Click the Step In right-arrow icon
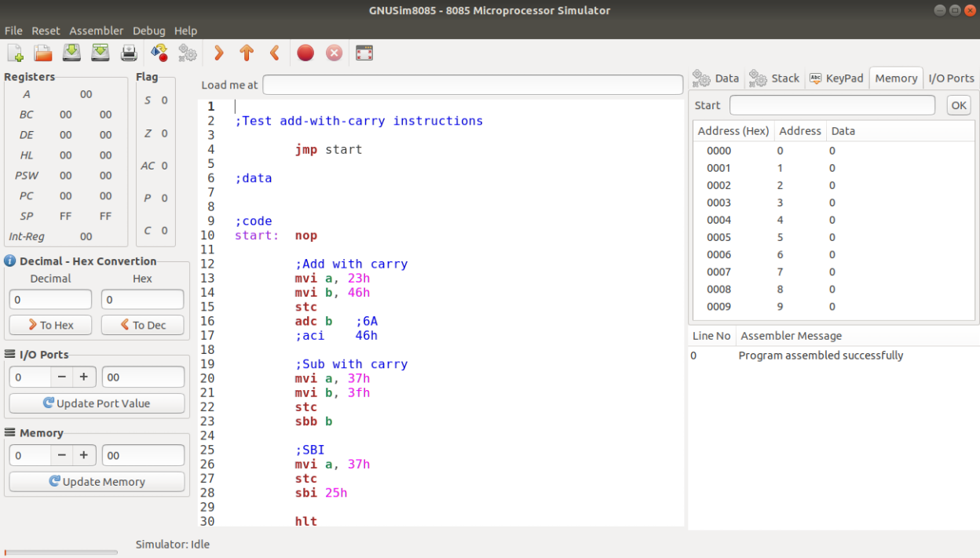 219,53
